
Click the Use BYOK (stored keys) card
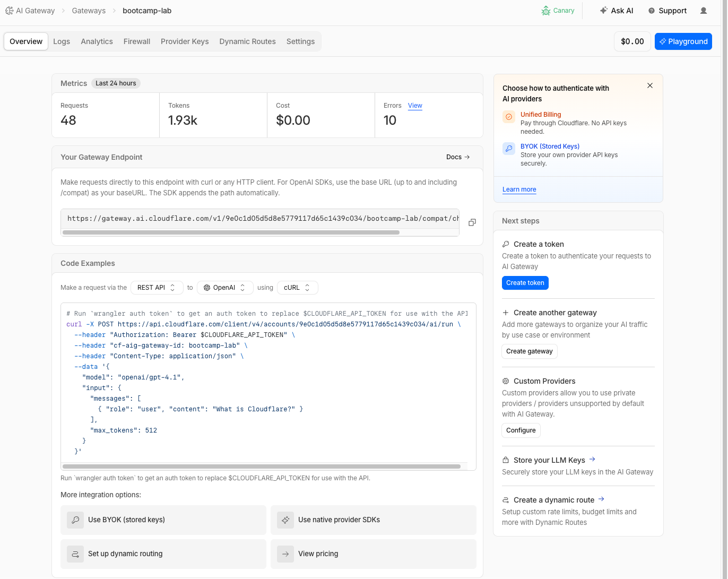[163, 520]
